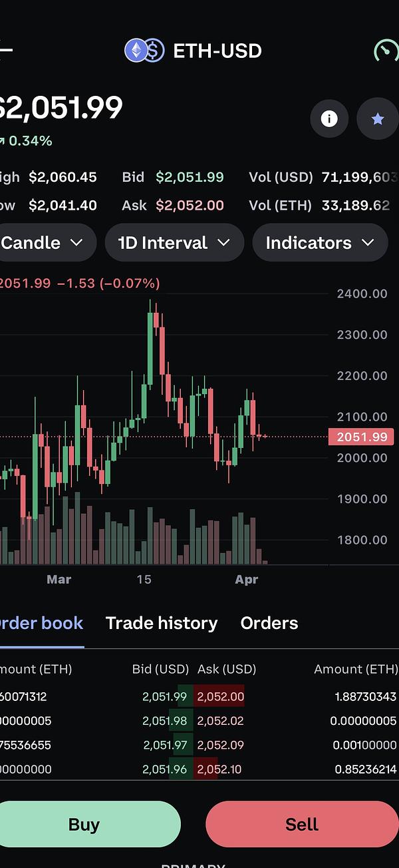
Task: Tap the top Bid value $2,051.99
Action: (x=190, y=177)
